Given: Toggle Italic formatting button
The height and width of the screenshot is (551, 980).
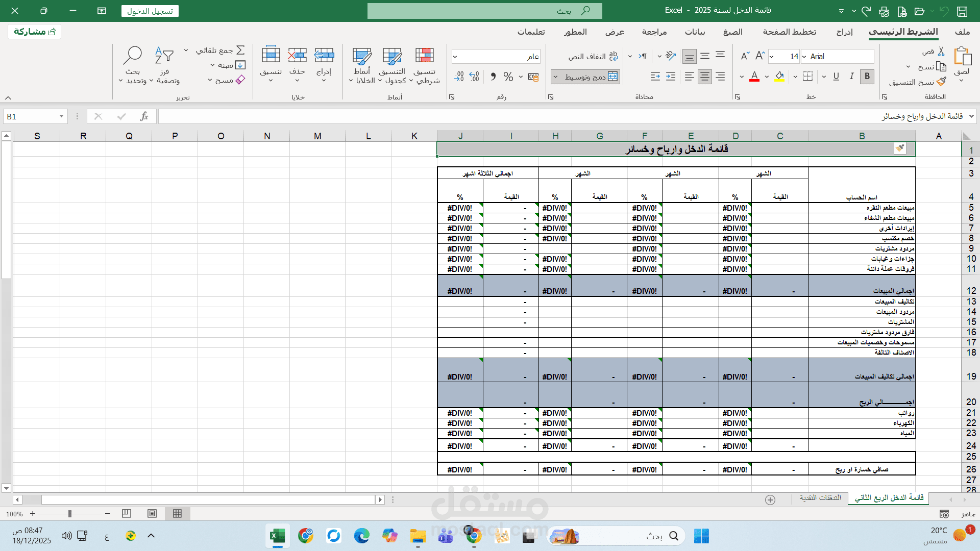Looking at the screenshot, I should (x=851, y=77).
